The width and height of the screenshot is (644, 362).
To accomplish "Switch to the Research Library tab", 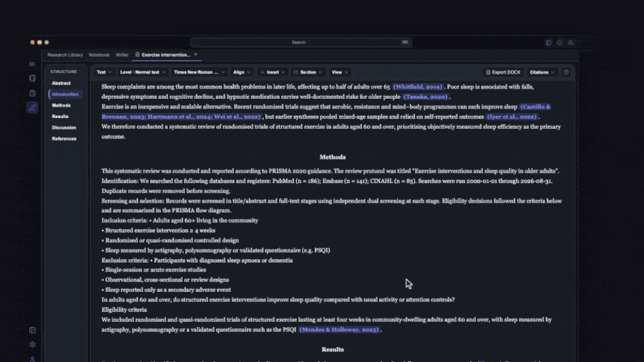I will [65, 54].
